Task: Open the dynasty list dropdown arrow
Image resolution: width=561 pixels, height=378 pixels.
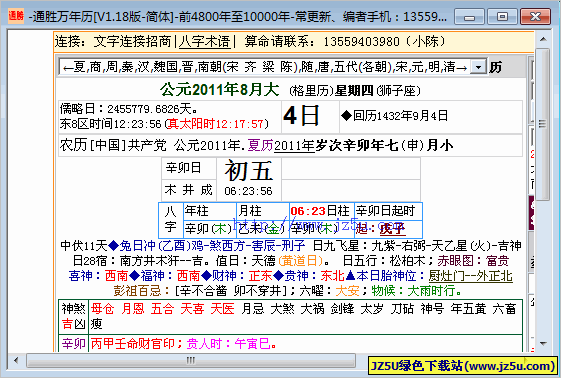Action: pos(478,67)
